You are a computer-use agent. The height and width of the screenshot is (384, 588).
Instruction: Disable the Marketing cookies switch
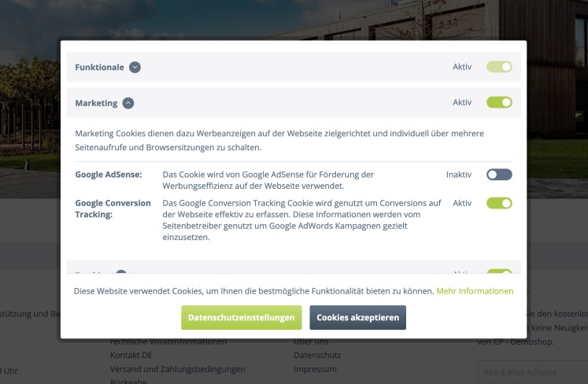coord(499,102)
